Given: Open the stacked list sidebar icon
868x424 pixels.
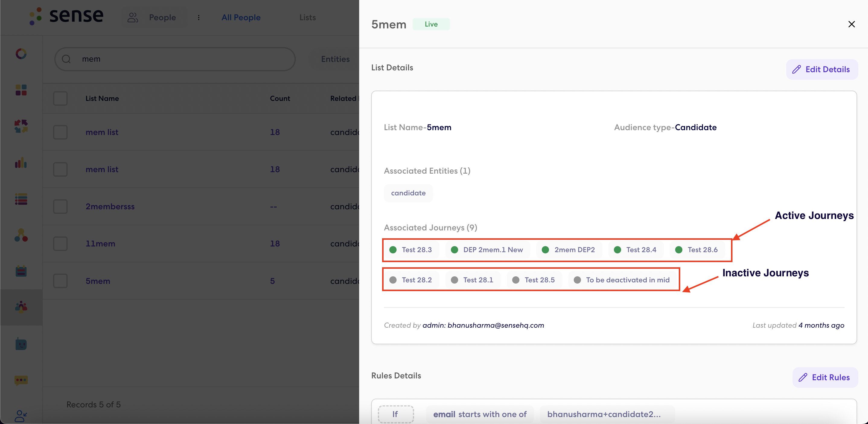Looking at the screenshot, I should tap(21, 199).
